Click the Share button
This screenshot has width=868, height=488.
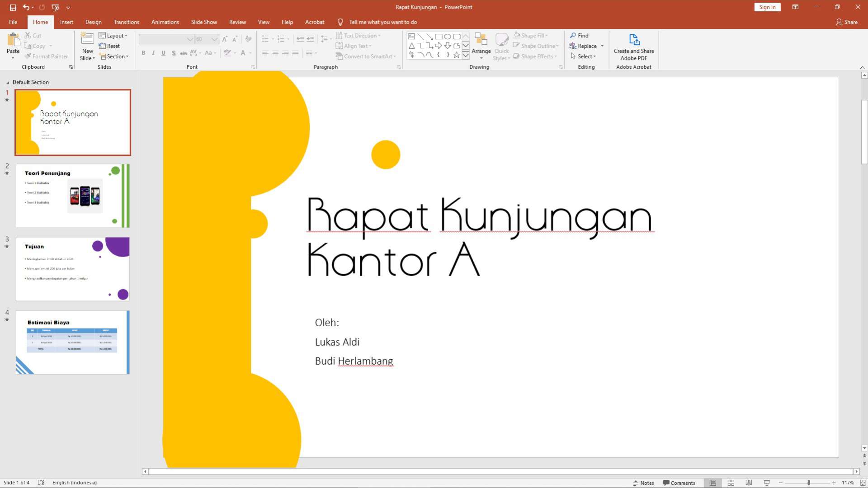(x=846, y=22)
